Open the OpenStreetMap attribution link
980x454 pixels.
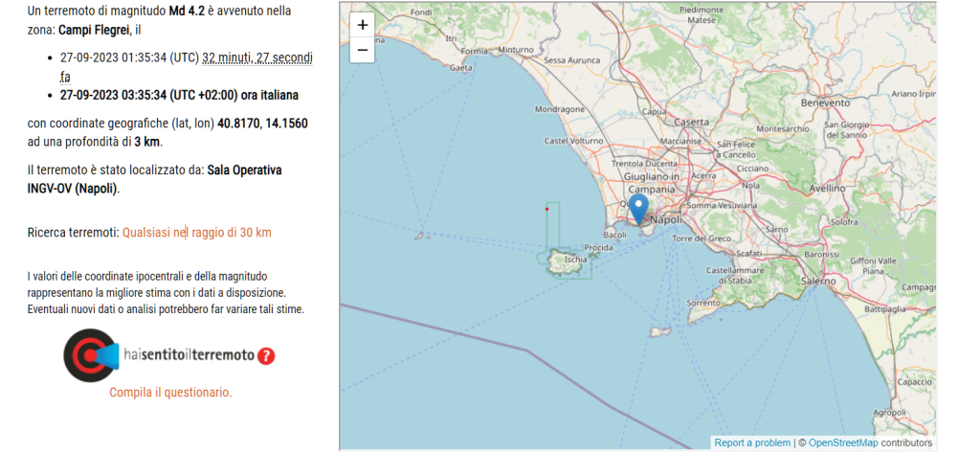pos(842,443)
